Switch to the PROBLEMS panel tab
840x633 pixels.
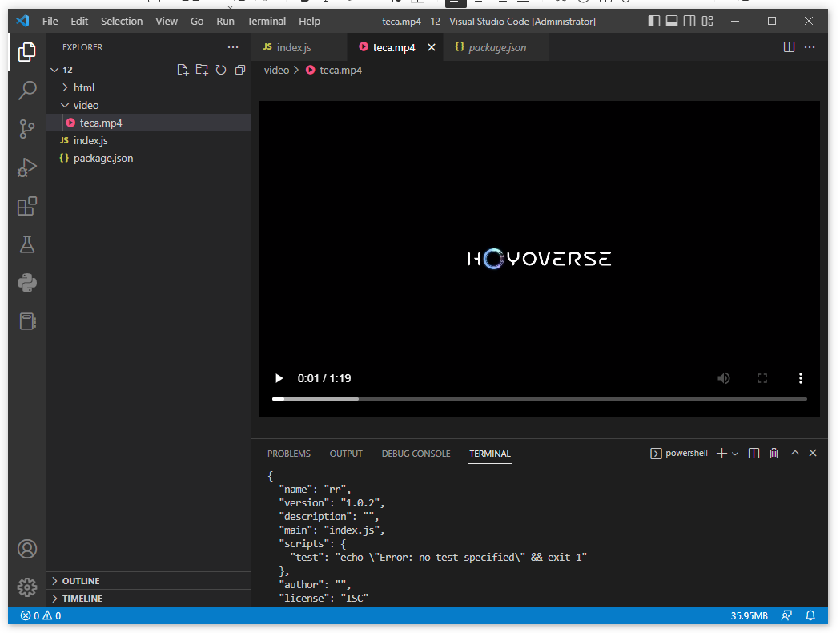pos(289,454)
